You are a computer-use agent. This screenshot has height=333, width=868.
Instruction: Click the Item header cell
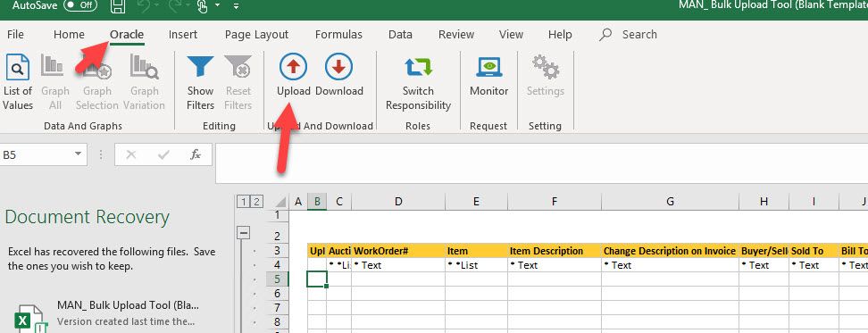tap(477, 251)
